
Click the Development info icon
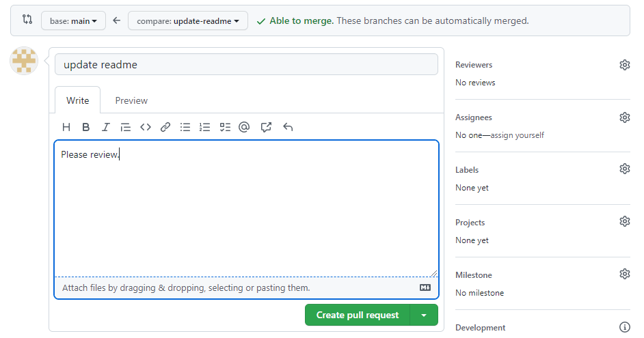(x=625, y=327)
